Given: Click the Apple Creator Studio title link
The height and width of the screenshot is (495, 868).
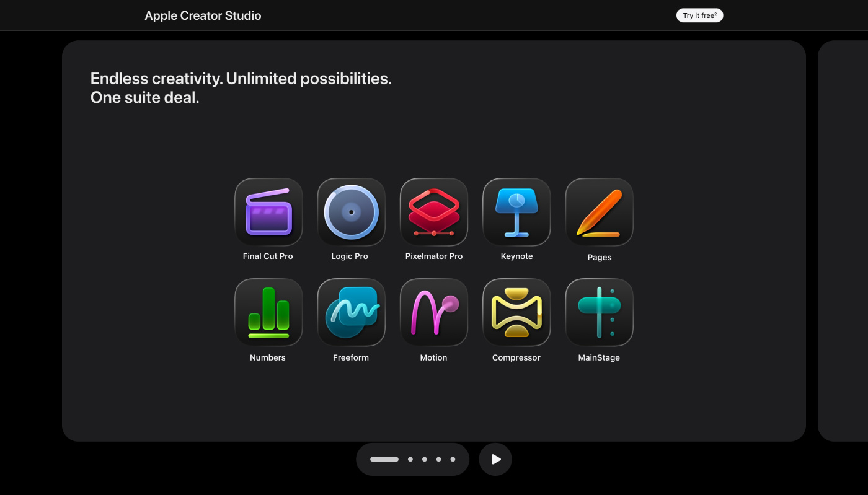Looking at the screenshot, I should 203,15.
